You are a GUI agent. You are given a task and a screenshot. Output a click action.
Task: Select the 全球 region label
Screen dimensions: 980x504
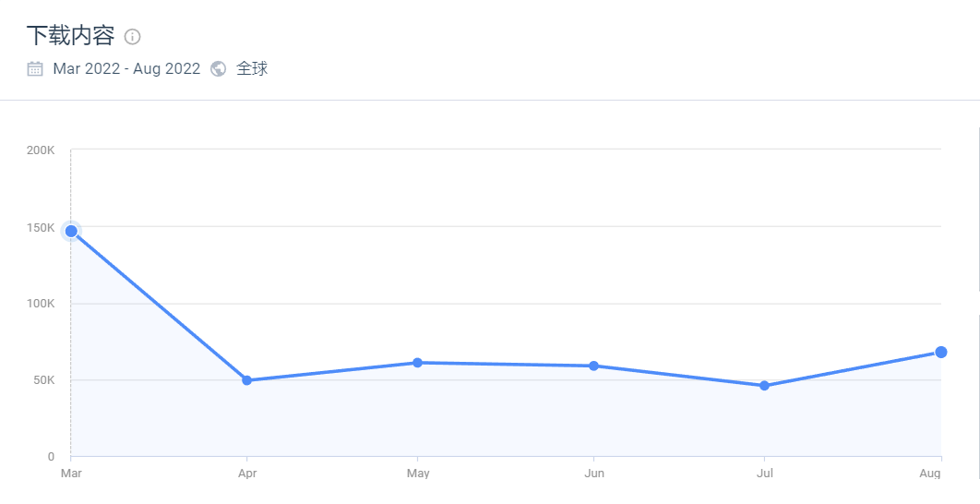252,68
